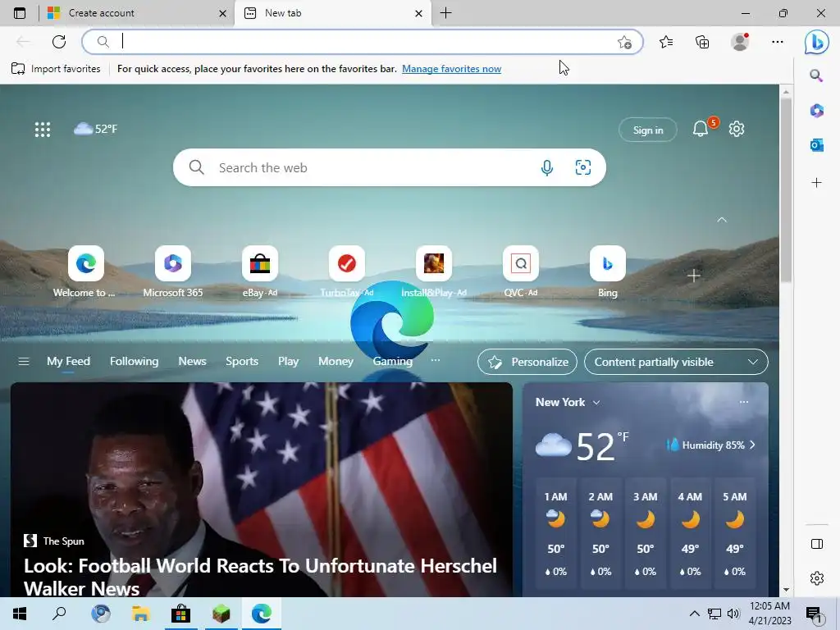The width and height of the screenshot is (840, 630).
Task: Open the tab actions menu icon
Action: 20,13
